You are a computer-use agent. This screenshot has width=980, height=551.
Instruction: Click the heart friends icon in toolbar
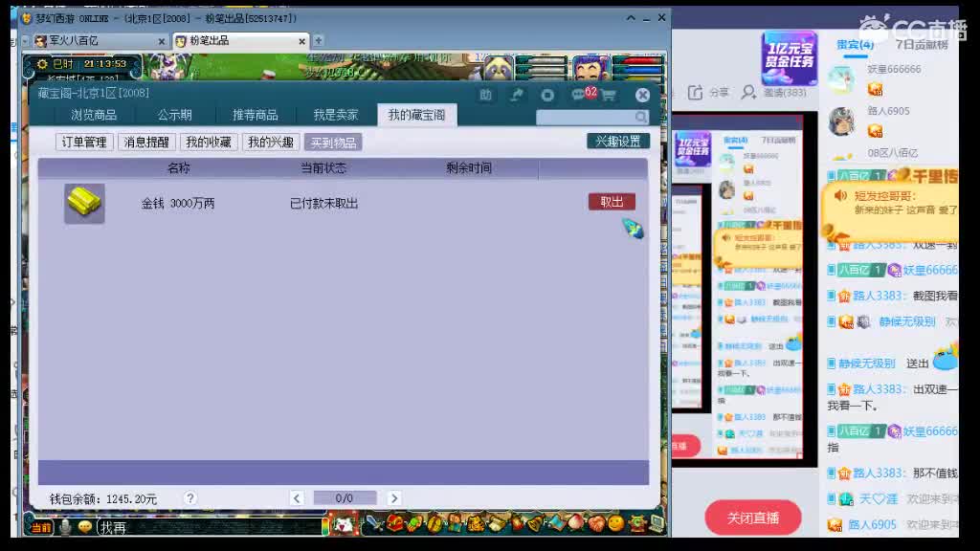pos(595,523)
